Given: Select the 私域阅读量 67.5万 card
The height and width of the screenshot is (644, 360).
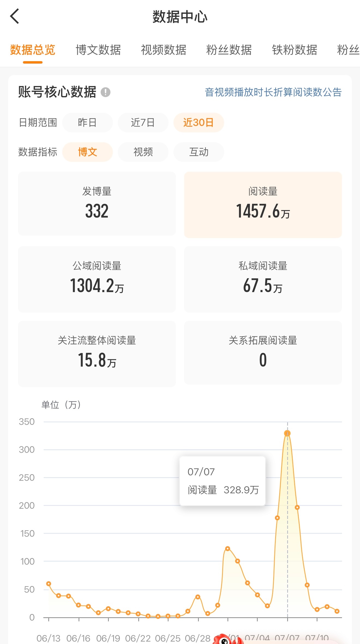Looking at the screenshot, I should [x=263, y=279].
